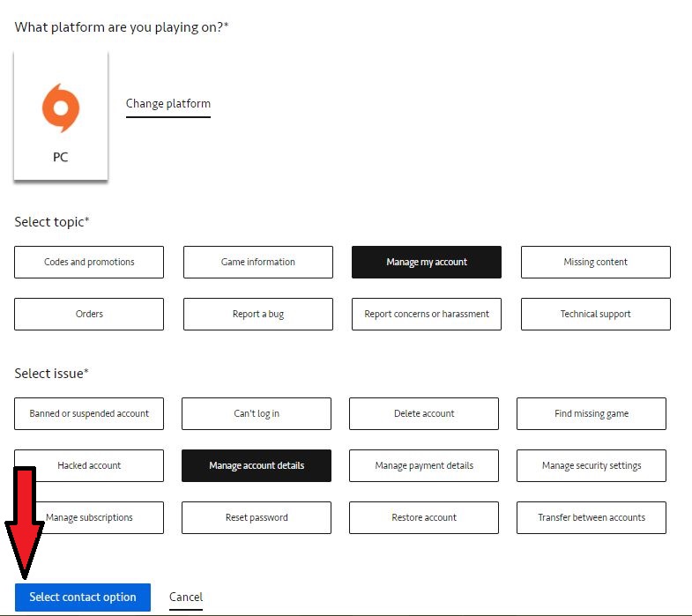Select the Orders topic
Screen dimensions: 692x616
tap(89, 315)
